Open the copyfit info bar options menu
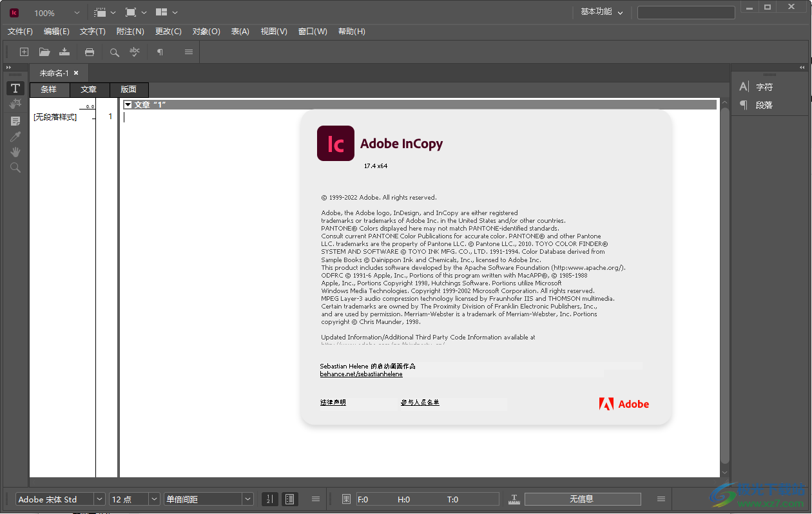 tap(661, 499)
